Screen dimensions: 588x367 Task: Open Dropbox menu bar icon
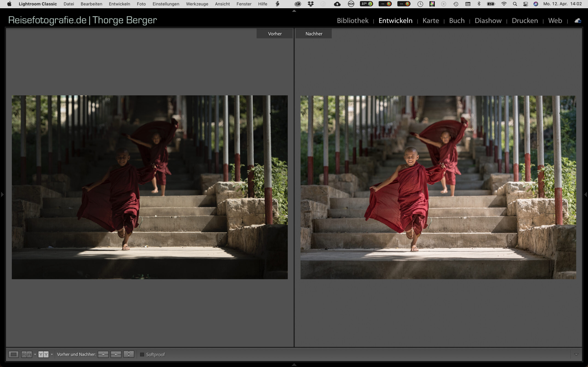point(311,4)
